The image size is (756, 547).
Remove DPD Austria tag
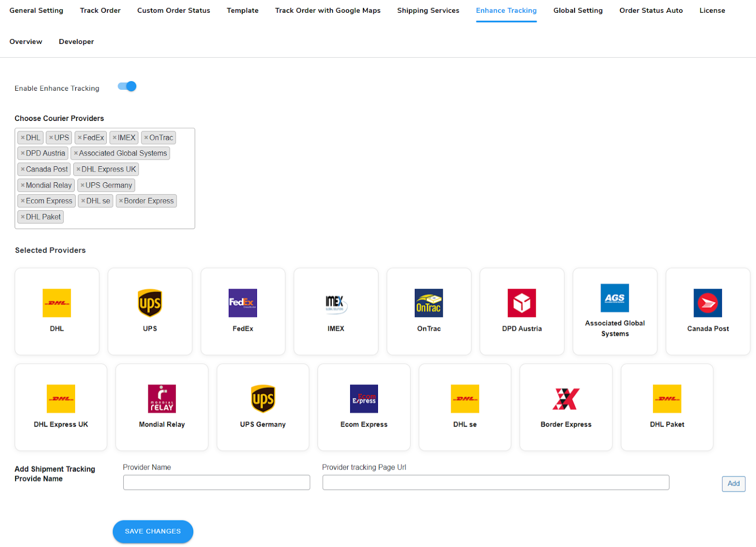23,153
